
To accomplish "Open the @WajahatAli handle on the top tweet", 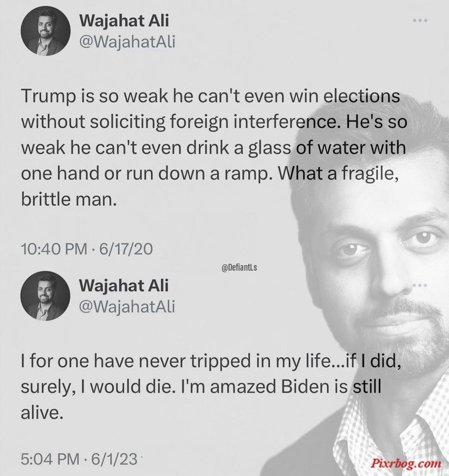I will coord(127,41).
